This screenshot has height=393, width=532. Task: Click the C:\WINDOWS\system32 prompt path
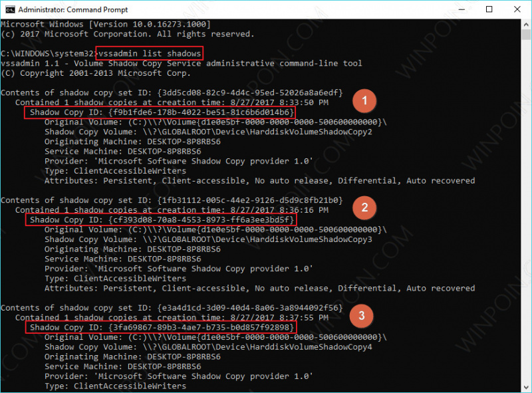coord(47,53)
